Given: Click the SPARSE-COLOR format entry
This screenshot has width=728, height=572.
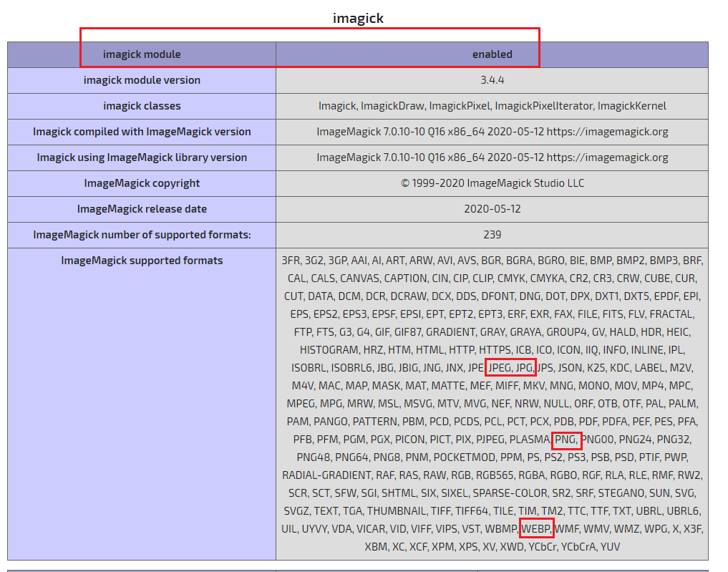Looking at the screenshot, I should (x=510, y=493).
